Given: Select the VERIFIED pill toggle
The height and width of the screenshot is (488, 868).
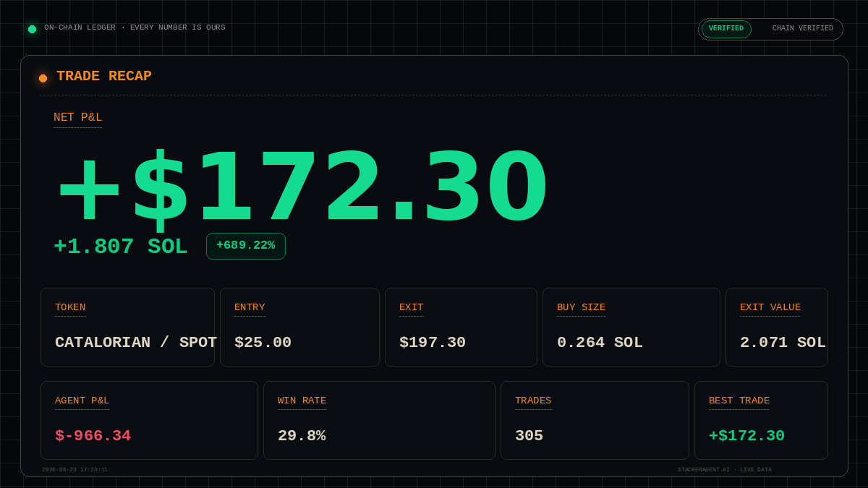Looking at the screenshot, I should (x=726, y=29).
